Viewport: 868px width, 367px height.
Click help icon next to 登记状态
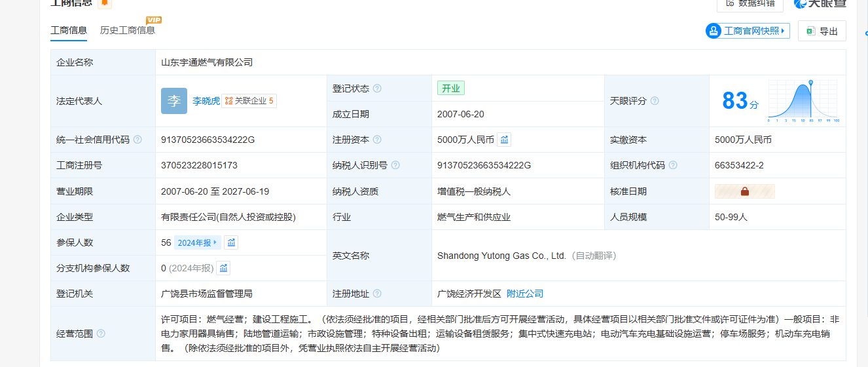tap(377, 88)
